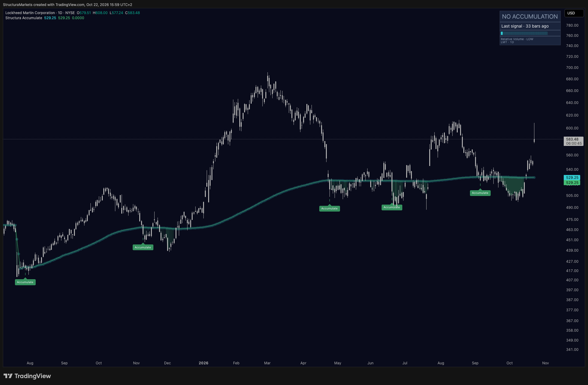The width and height of the screenshot is (588, 385).
Task: Click the 341.00 price axis label
Action: point(572,350)
